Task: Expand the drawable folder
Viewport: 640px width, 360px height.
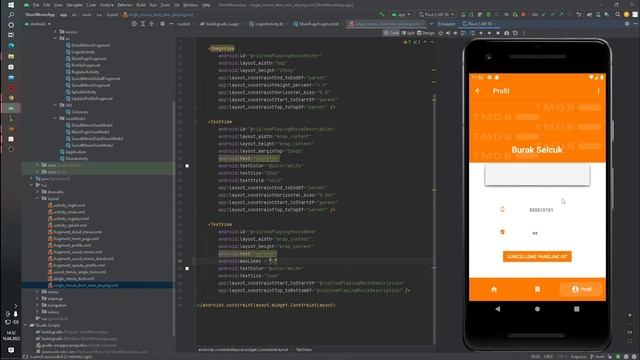Action: coord(38,192)
